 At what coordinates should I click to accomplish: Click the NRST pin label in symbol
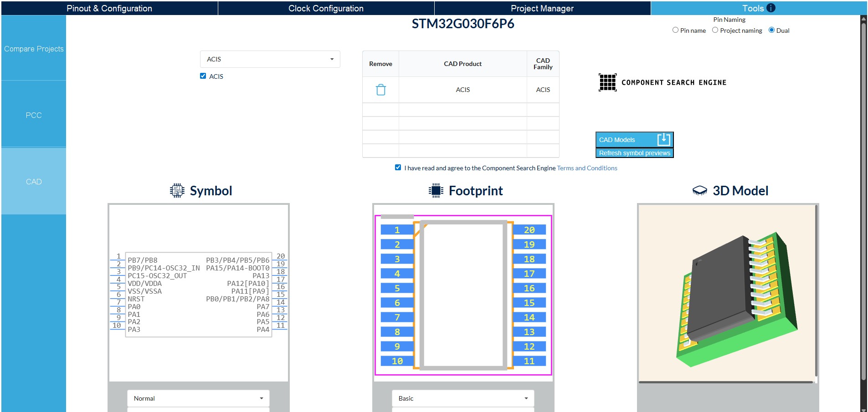coord(136,299)
